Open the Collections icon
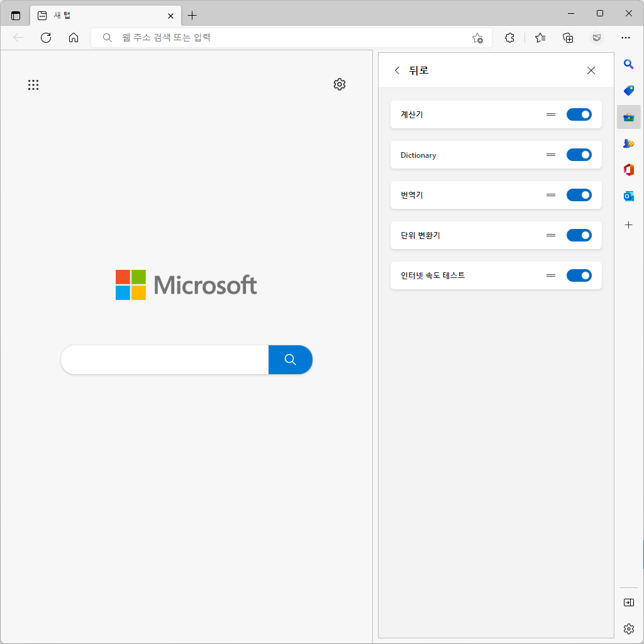 (x=568, y=38)
